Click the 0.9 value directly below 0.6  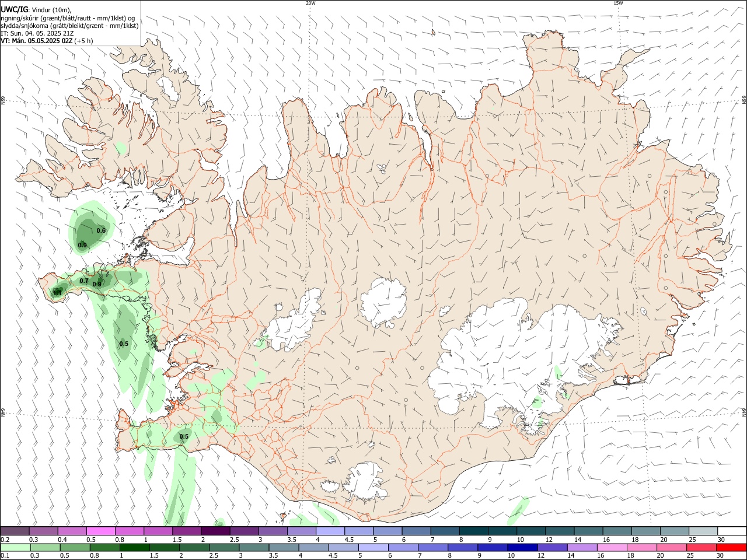pyautogui.click(x=82, y=245)
